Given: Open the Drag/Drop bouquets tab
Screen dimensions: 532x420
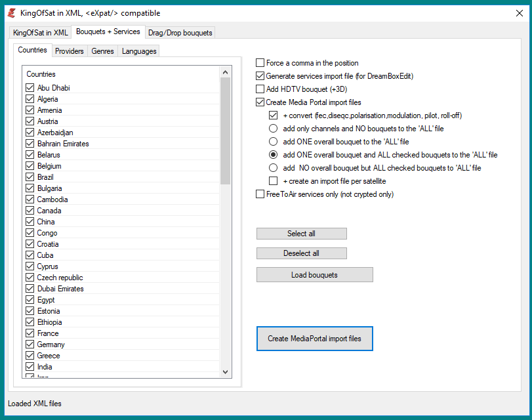Looking at the screenshot, I should coord(180,33).
